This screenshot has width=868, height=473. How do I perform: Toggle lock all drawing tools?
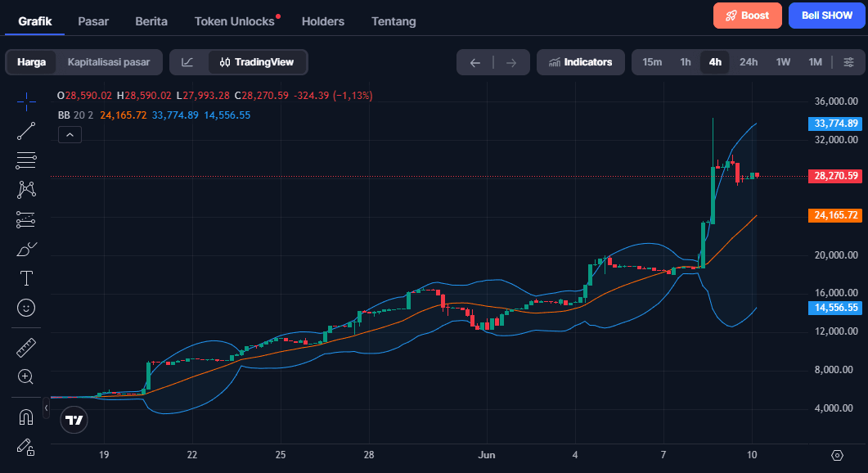(x=26, y=447)
